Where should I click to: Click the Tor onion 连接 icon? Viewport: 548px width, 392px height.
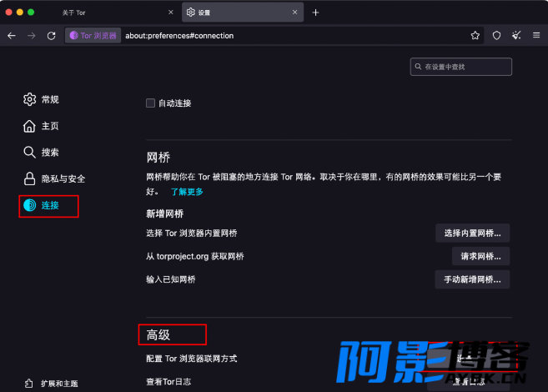coord(30,205)
